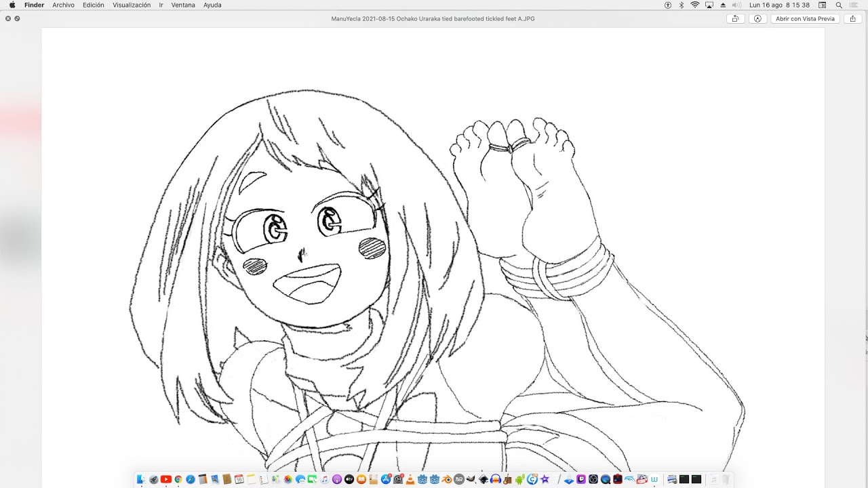Open Photos app in the Dock

coord(288,479)
